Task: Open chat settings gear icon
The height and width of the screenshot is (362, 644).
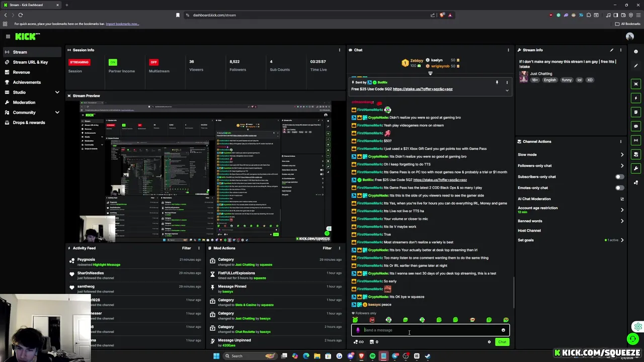Action: coord(489,342)
